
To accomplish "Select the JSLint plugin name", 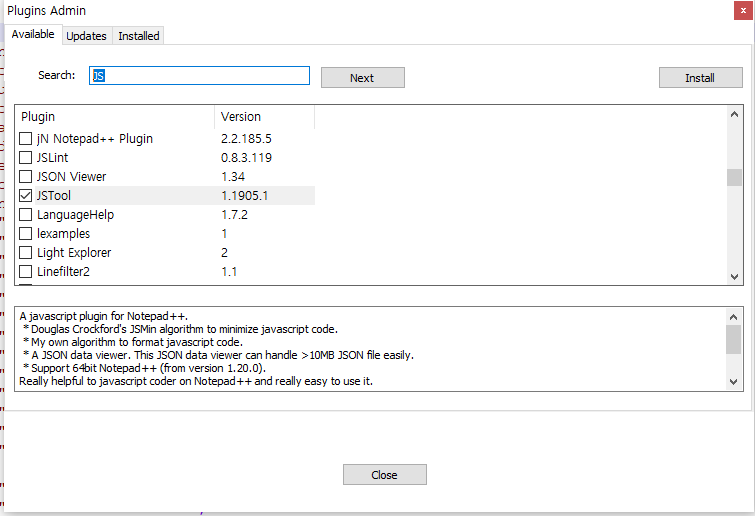I will tap(52, 157).
